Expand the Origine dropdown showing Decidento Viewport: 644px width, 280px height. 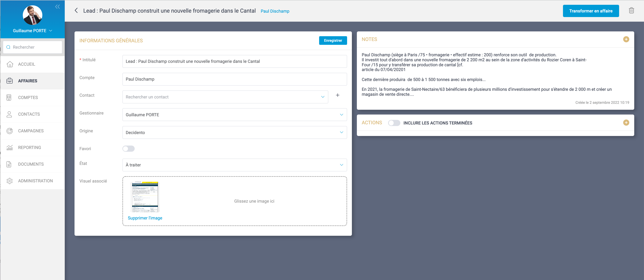[234, 133]
